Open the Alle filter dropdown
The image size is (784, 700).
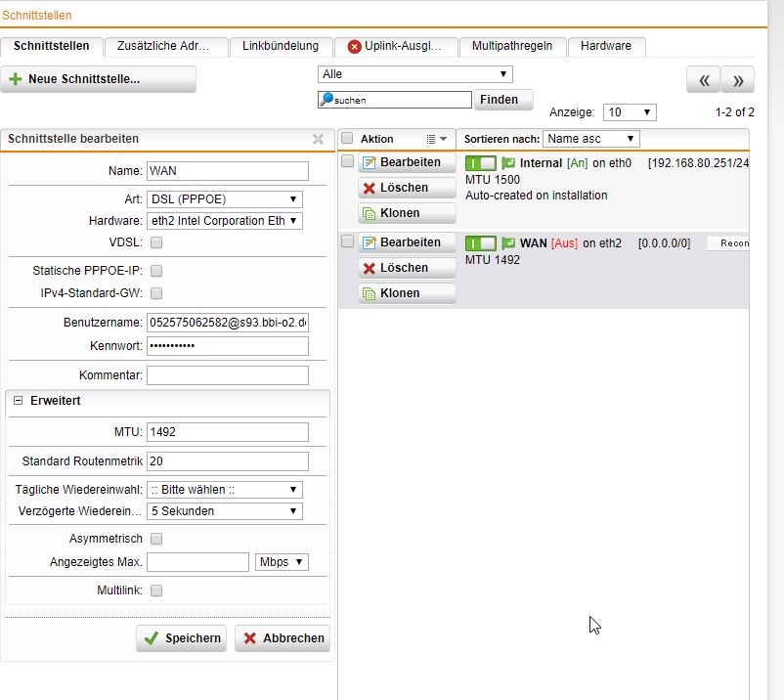(415, 74)
